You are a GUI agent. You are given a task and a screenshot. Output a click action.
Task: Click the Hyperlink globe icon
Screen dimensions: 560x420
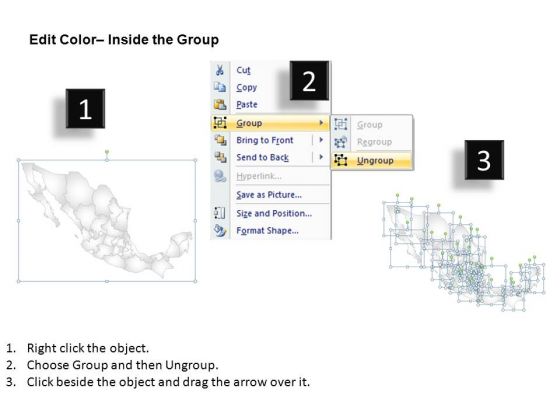(220, 176)
